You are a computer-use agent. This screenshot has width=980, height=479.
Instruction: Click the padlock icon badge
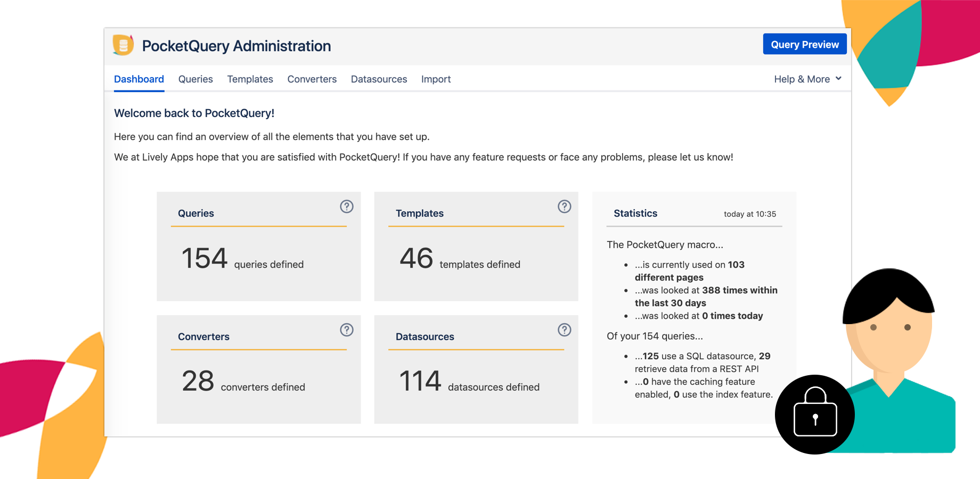tap(815, 415)
